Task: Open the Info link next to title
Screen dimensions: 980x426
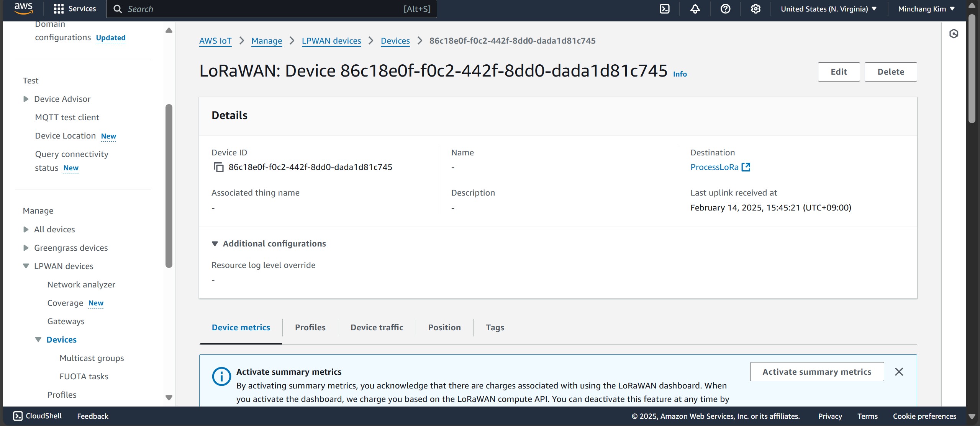Action: 680,74
